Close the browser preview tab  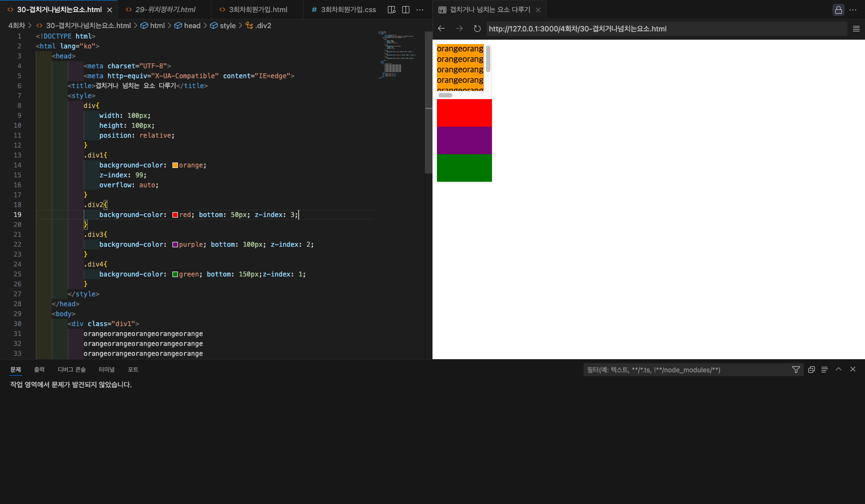pos(538,10)
